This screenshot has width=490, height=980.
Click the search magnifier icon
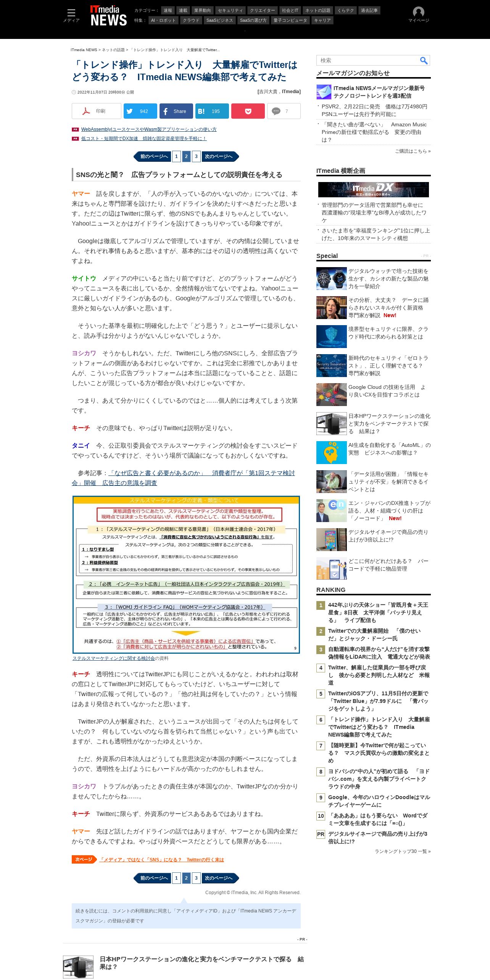tap(424, 60)
